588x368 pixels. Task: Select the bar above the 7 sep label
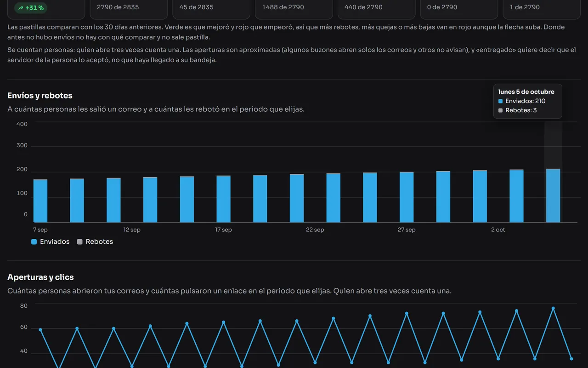click(40, 201)
